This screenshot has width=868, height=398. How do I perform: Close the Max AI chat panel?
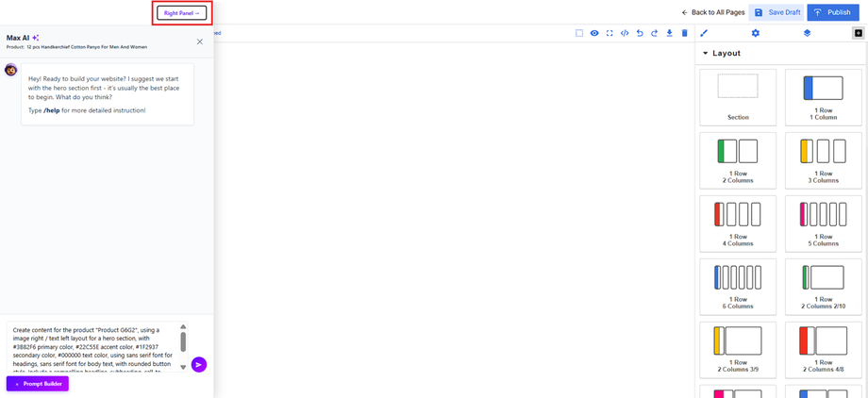(200, 41)
